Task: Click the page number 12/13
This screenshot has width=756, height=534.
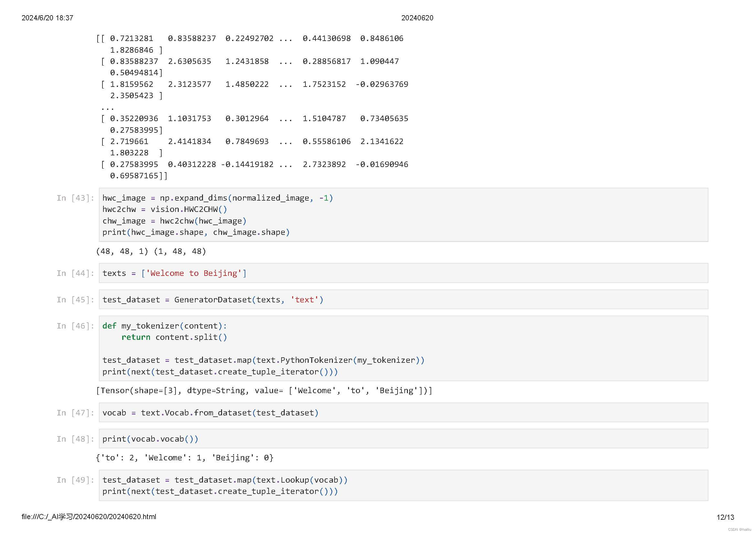Action: click(725, 518)
